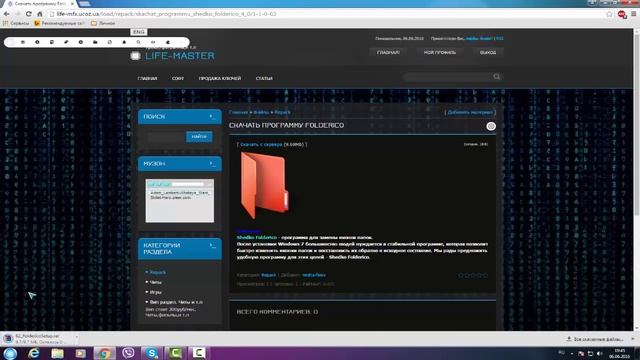The image size is (640, 360).
Task: Click the first breadcrumb link Главная
Action: point(238,112)
